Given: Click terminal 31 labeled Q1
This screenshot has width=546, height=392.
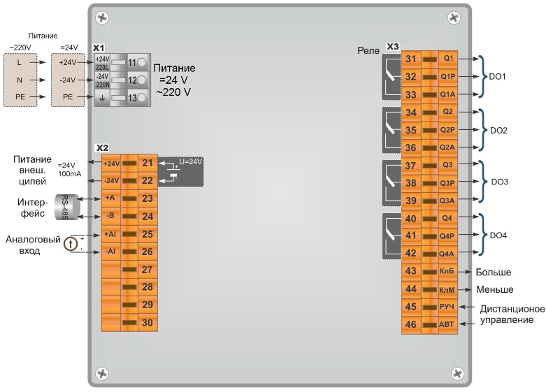Looking at the screenshot, I should pyautogui.click(x=430, y=59).
